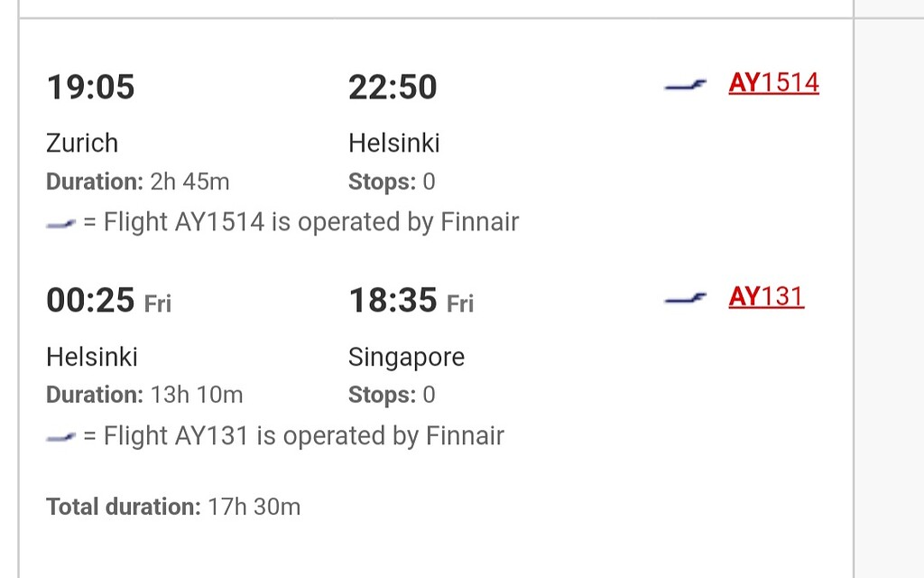Click the Duration 2h 45m text
924x578 pixels.
pos(137,182)
